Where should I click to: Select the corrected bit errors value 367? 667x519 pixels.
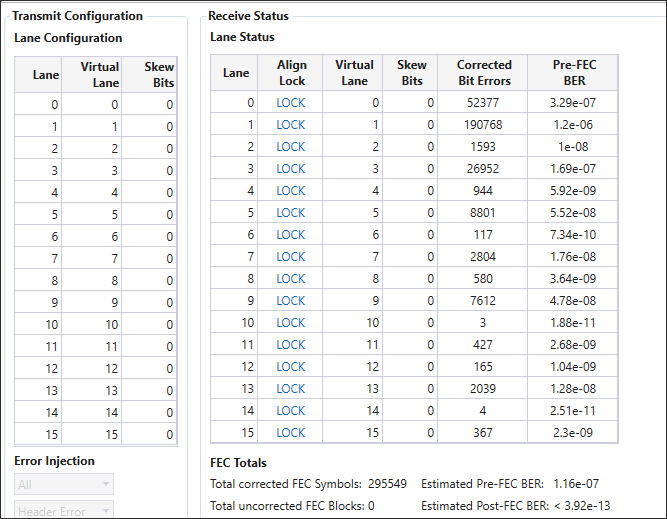[x=483, y=433]
